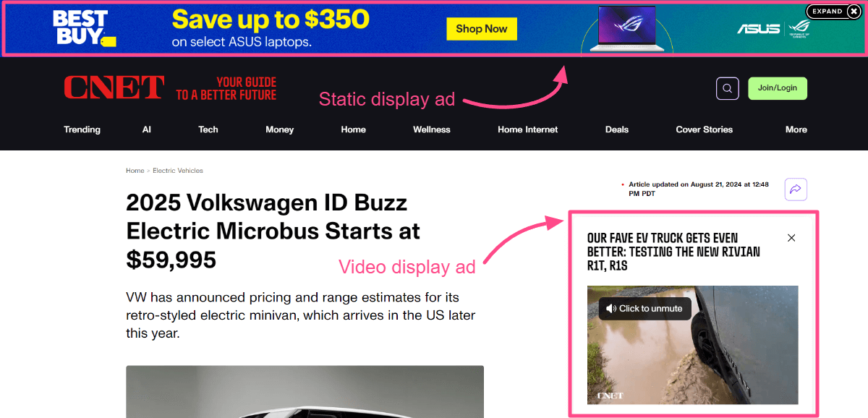Go to the Deals section

[617, 129]
